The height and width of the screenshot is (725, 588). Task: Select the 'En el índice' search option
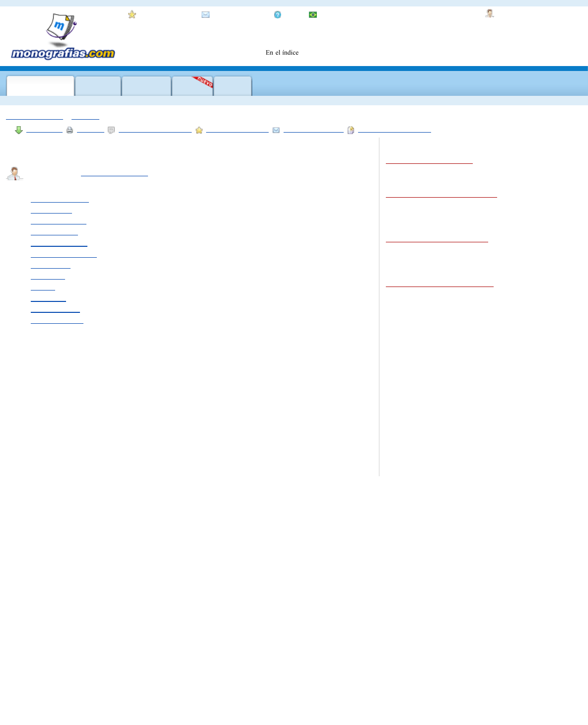coord(282,53)
